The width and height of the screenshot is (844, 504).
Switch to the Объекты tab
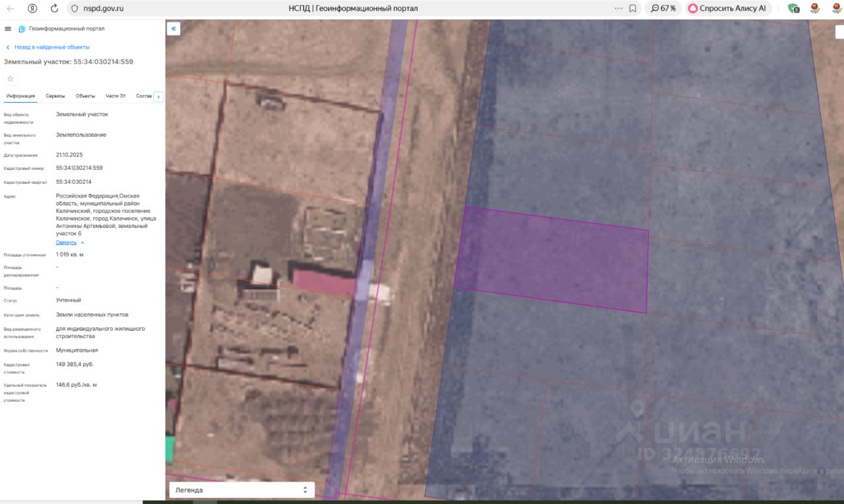(x=86, y=96)
